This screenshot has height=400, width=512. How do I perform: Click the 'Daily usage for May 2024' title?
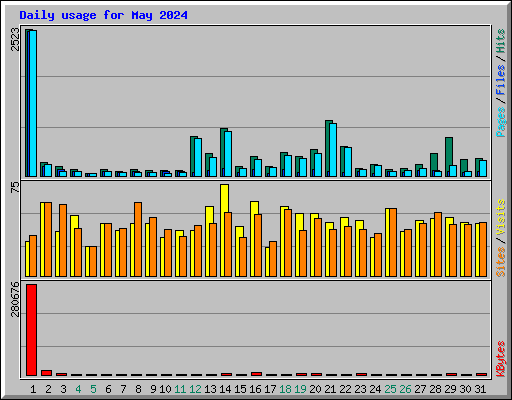(x=103, y=15)
